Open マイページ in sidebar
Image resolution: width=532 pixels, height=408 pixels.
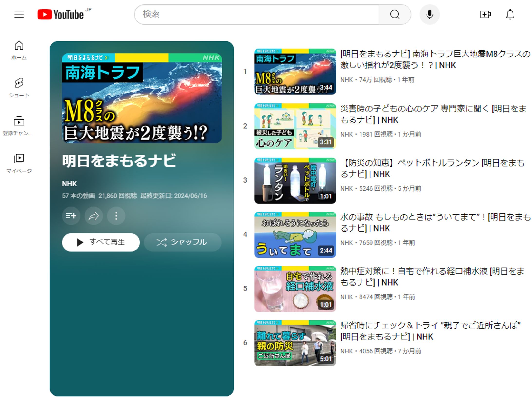(x=19, y=163)
